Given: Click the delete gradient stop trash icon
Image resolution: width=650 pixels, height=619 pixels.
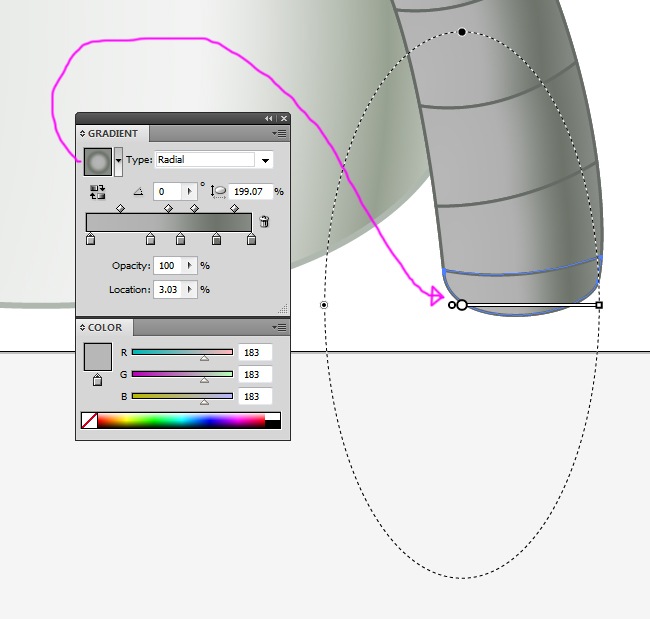Looking at the screenshot, I should 264,222.
